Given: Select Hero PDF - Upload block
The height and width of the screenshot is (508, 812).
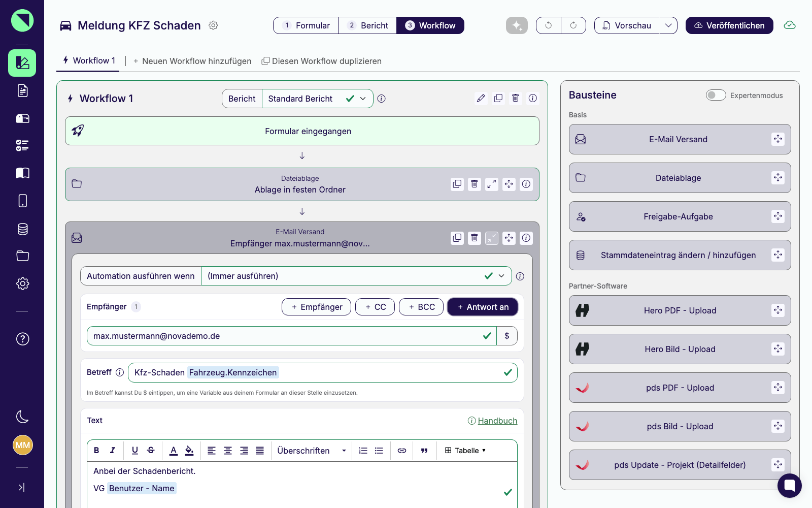Looking at the screenshot, I should pyautogui.click(x=680, y=310).
